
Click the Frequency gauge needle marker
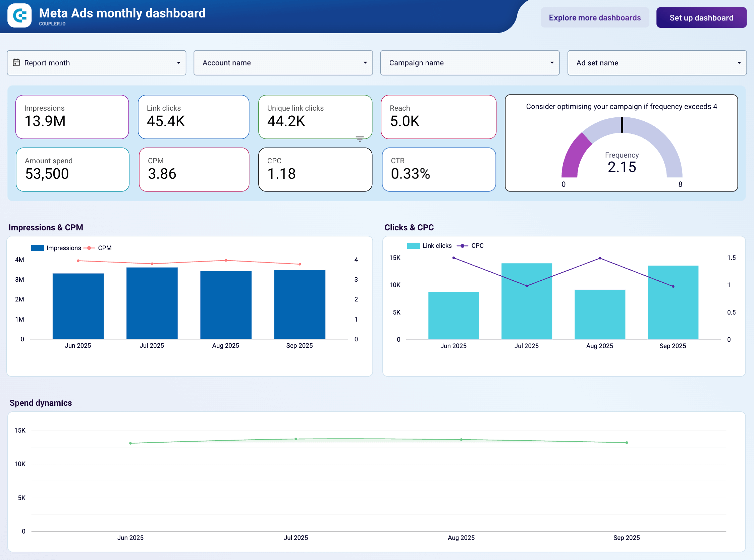[x=622, y=125]
